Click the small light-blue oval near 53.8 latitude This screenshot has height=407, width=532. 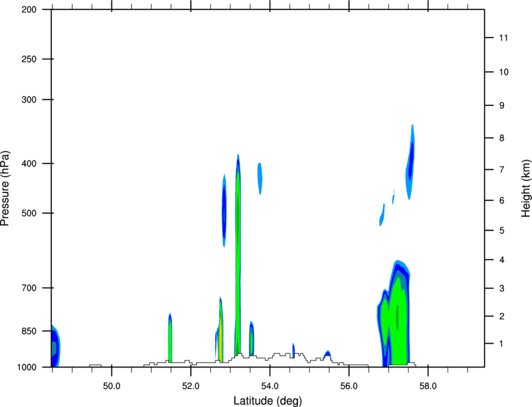coord(260,178)
